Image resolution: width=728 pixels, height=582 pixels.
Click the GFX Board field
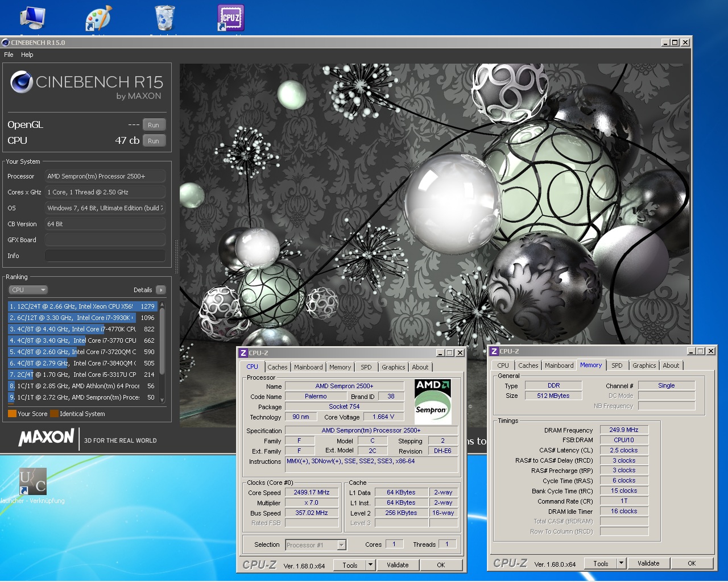tap(105, 240)
